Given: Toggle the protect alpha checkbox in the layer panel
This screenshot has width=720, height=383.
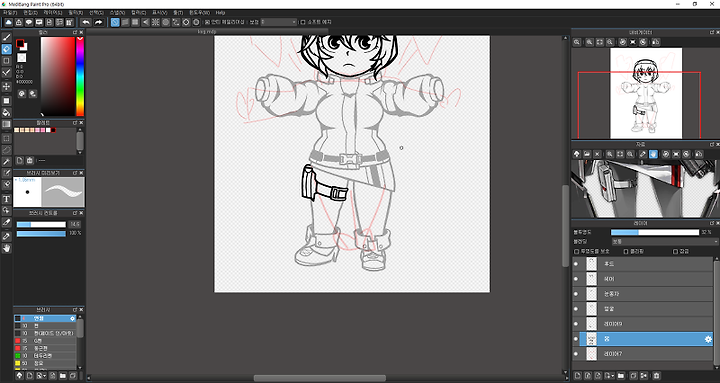Looking at the screenshot, I should tap(577, 251).
